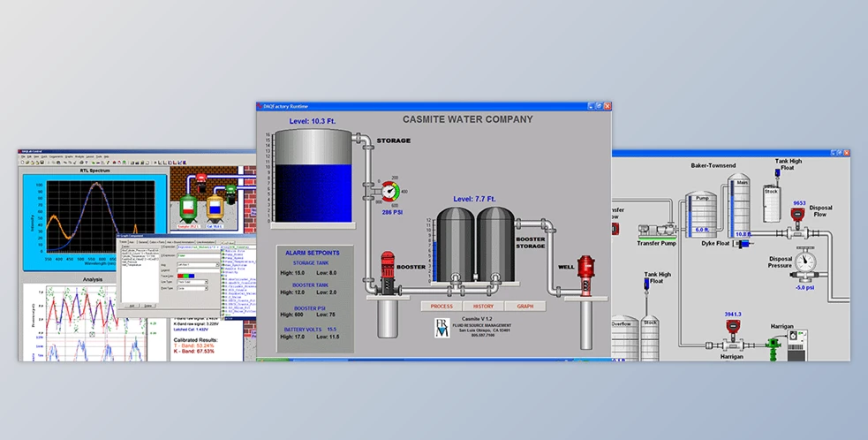Click the Harrigan control unit
The image size is (868, 440).
[x=797, y=346]
